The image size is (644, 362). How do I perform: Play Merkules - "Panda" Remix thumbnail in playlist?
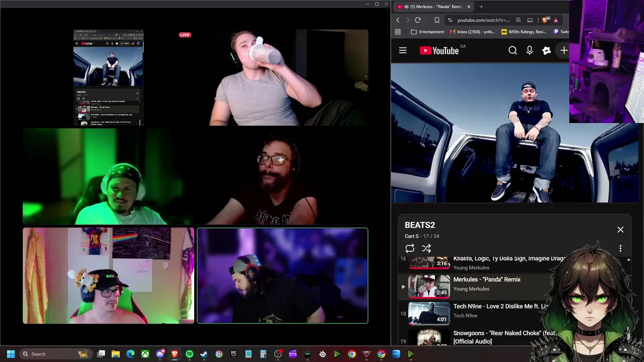429,287
